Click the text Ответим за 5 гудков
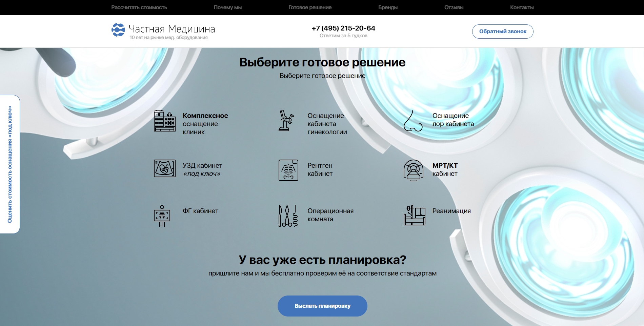This screenshot has height=326, width=644. [x=343, y=36]
